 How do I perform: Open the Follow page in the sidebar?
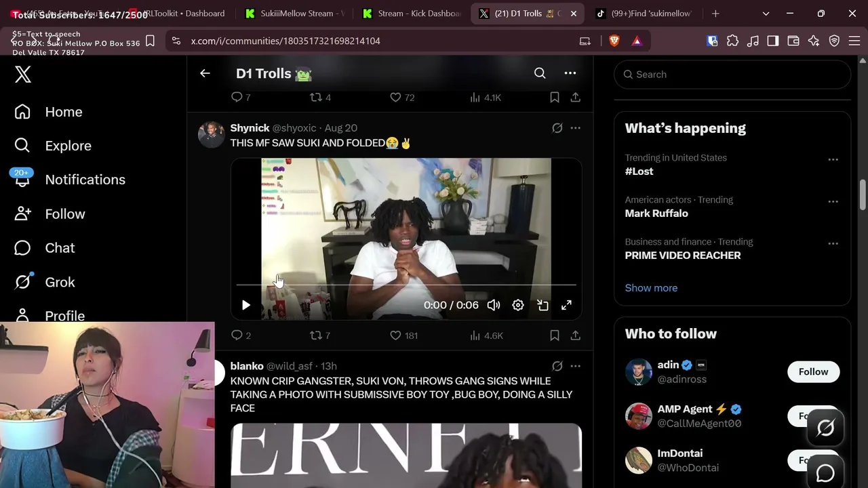50,214
